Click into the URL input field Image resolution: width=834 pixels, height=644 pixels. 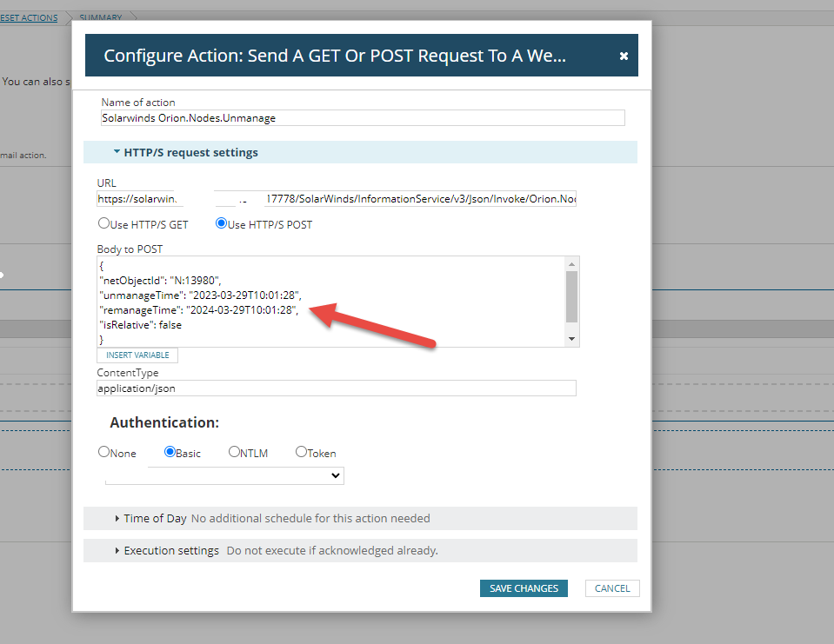pyautogui.click(x=337, y=199)
